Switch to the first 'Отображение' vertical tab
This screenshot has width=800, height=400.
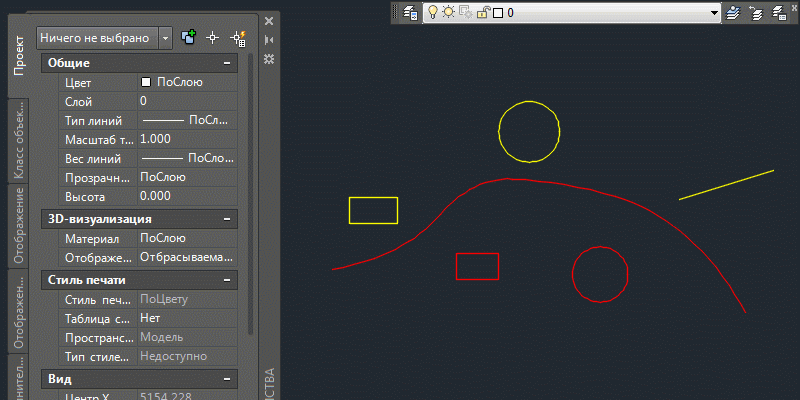pos(19,226)
